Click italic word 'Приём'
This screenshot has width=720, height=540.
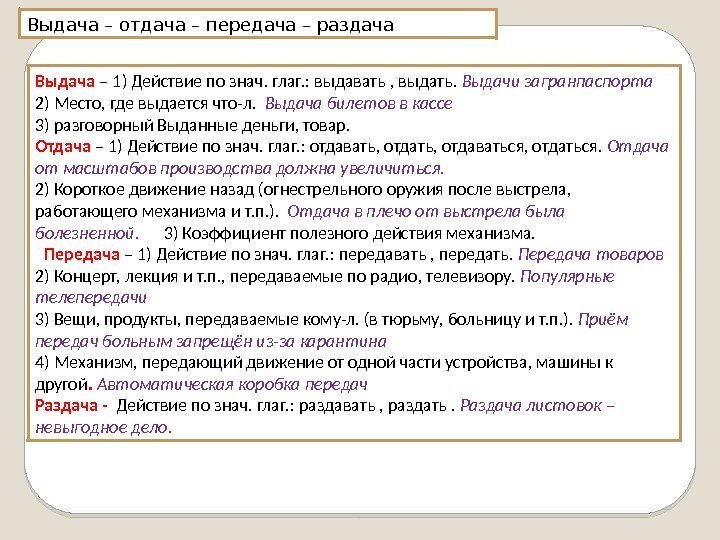603,320
